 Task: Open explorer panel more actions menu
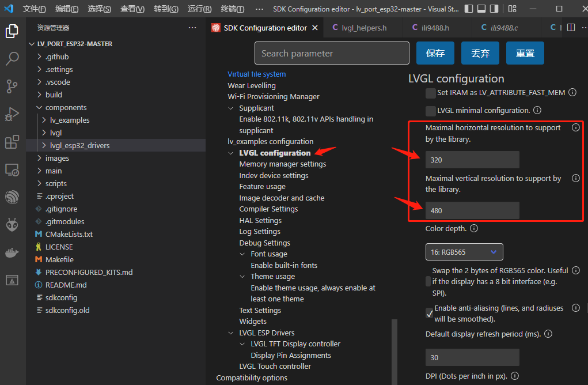tap(192, 28)
